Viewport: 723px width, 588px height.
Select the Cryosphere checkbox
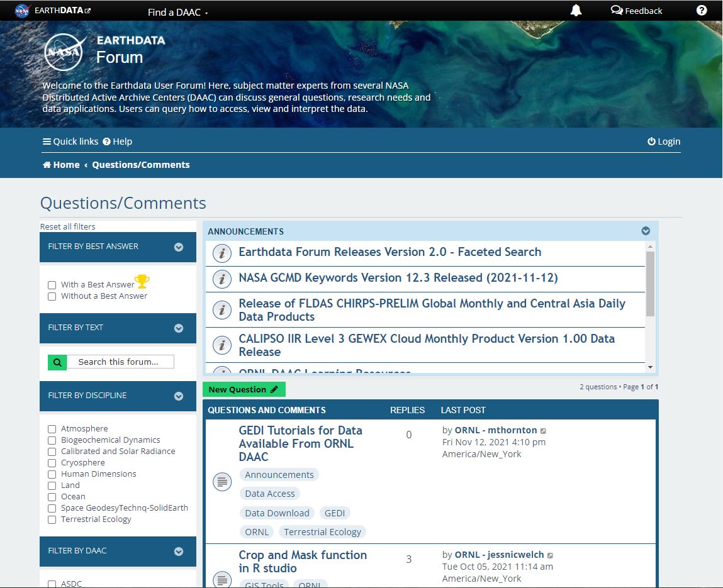52,463
